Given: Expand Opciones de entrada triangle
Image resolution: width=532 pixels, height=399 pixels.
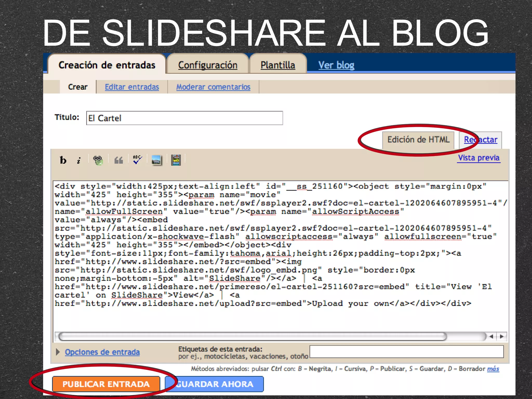Looking at the screenshot, I should 58,352.
